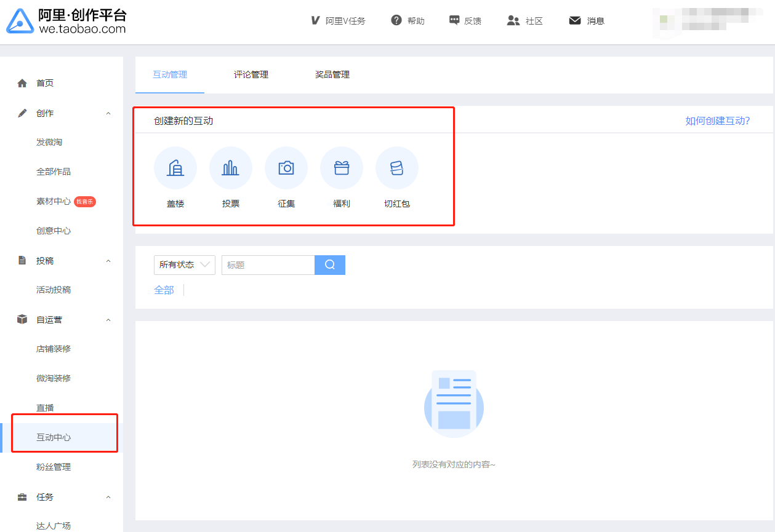Open 创意中心 in the sidebar

54,231
